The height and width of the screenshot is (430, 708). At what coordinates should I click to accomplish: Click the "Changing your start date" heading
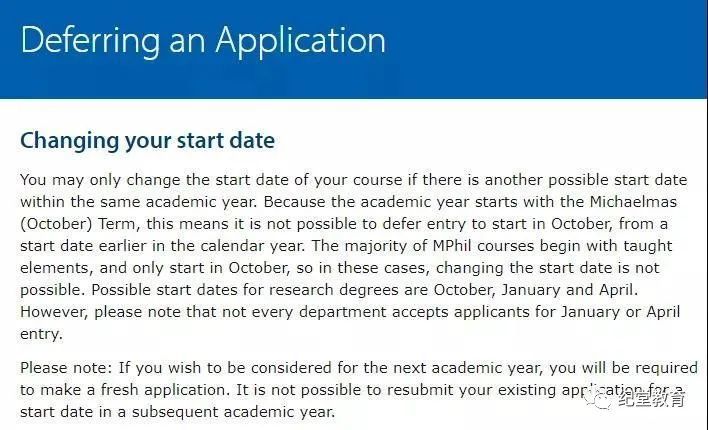coord(147,140)
